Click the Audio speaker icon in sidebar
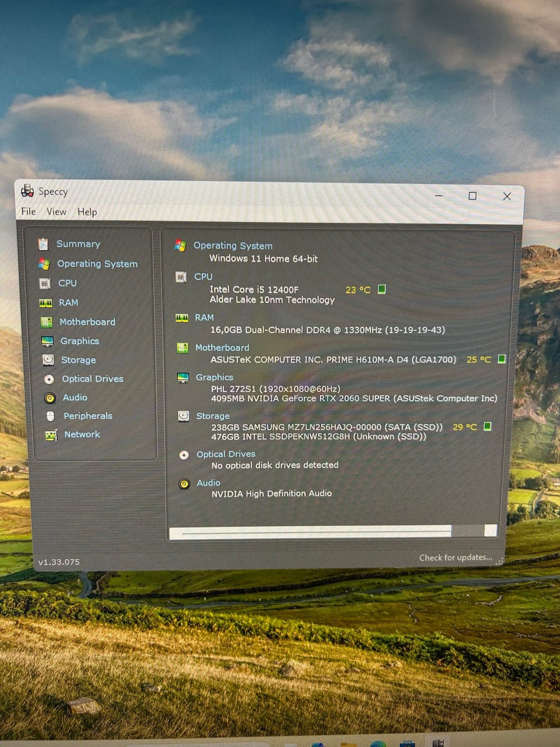 (50, 398)
